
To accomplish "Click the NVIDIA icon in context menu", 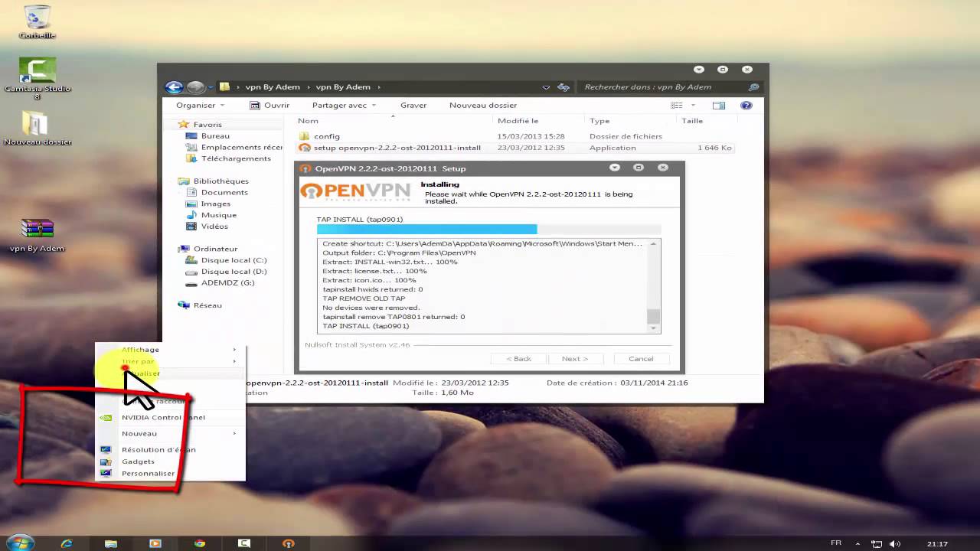I will click(106, 418).
